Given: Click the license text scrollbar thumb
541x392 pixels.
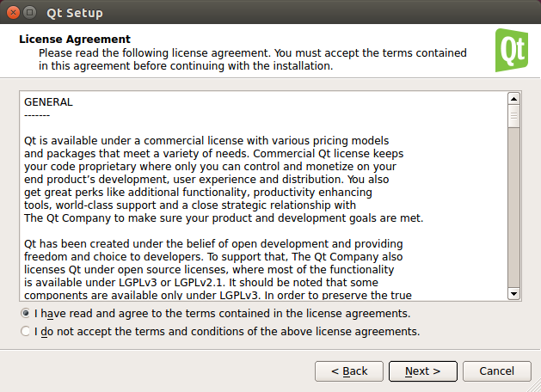Looking at the screenshot, I should coord(513,116).
